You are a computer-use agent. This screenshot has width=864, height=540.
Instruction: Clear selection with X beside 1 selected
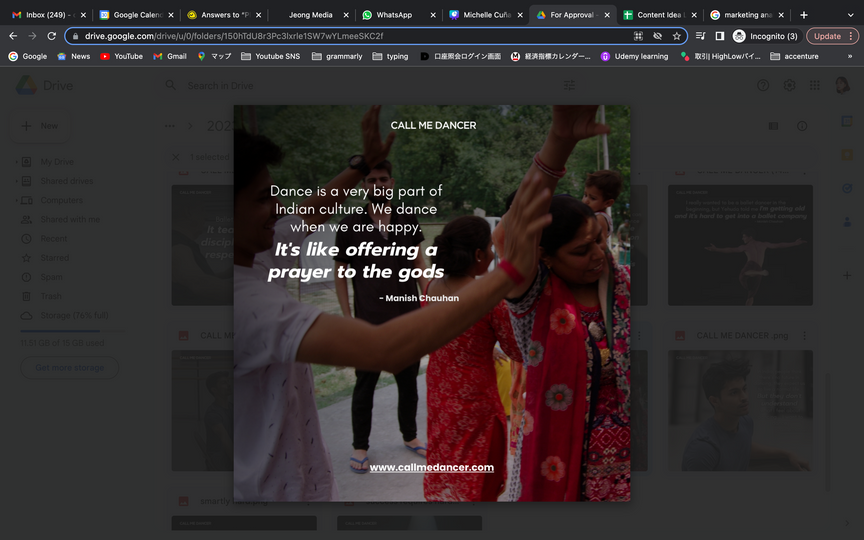click(x=175, y=157)
